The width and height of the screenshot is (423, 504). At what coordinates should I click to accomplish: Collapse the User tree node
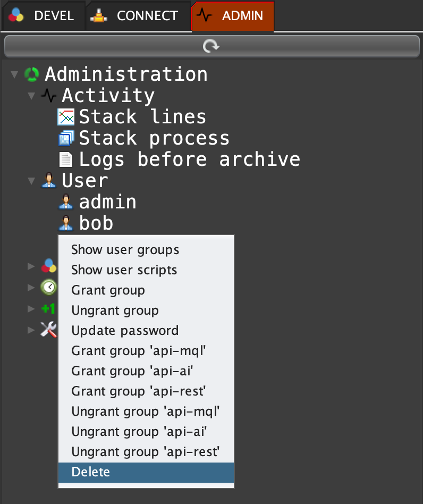tap(31, 181)
